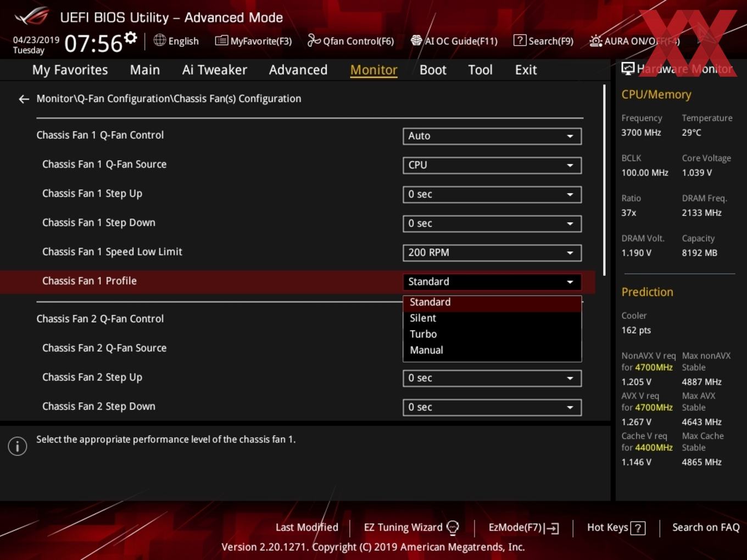Open the Tool tab
747x560 pixels.
coord(480,70)
